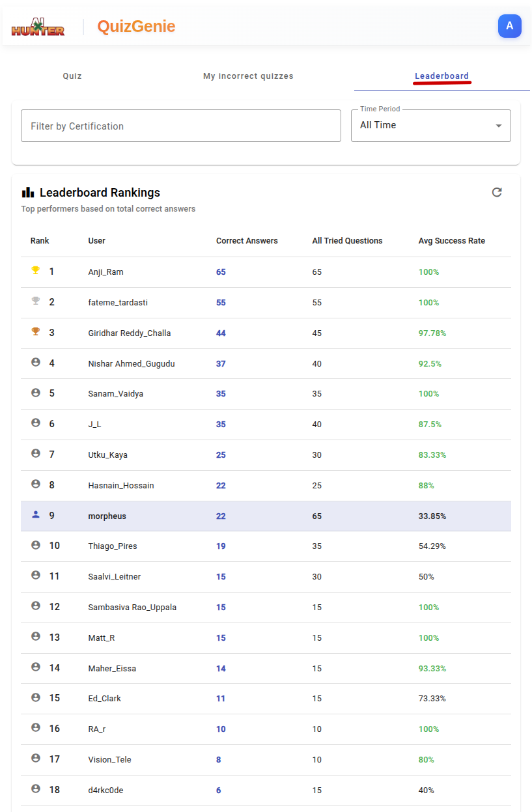Open the My incorrect quizzes tab
Screen dimensions: 532x812
[x=248, y=76]
